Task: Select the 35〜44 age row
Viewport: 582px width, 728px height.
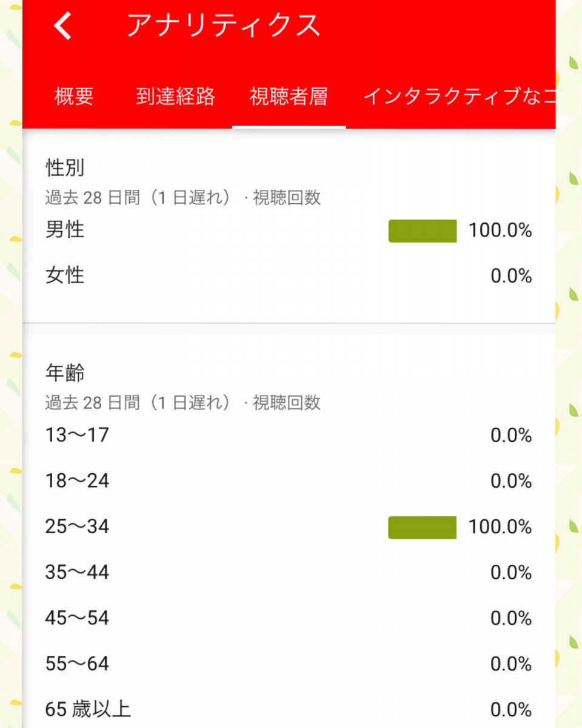Action: (x=289, y=572)
